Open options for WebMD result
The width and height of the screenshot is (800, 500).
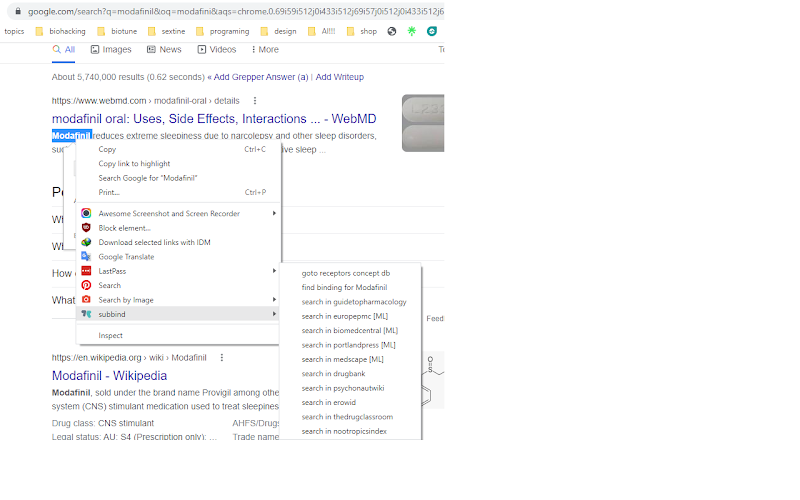point(255,101)
